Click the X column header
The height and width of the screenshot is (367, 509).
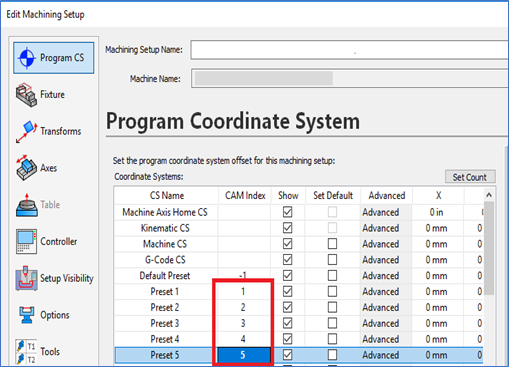click(438, 195)
